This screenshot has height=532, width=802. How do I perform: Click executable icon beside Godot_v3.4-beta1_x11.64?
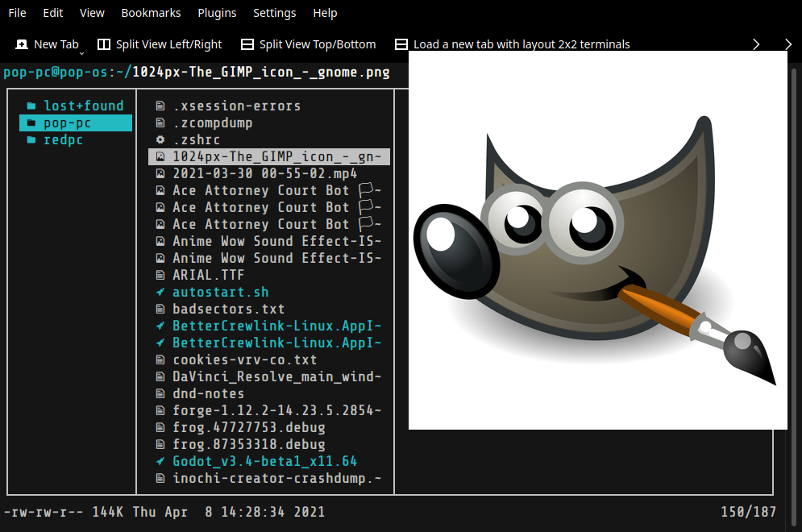pyautogui.click(x=160, y=461)
